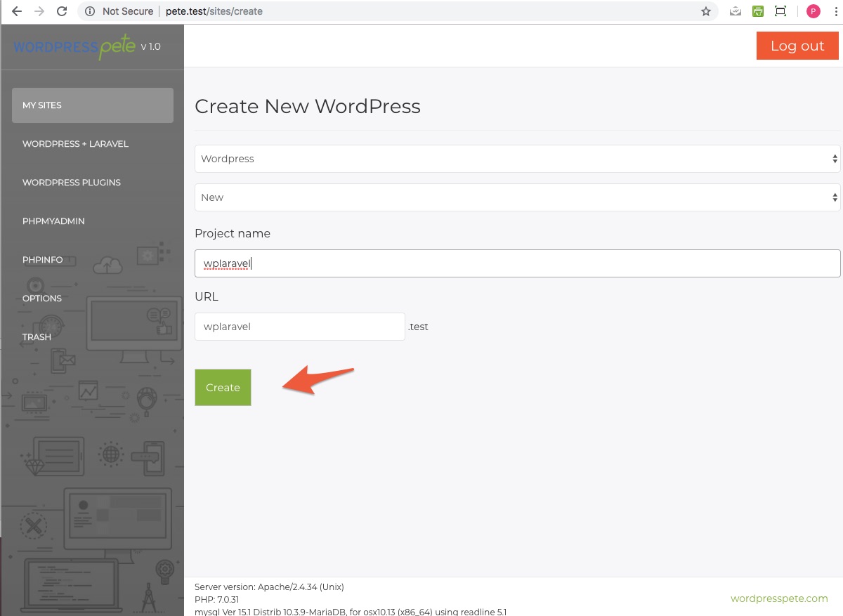Viewport: 843px width, 616px height.
Task: Select PHPINFO sidebar item
Action: 42,260
